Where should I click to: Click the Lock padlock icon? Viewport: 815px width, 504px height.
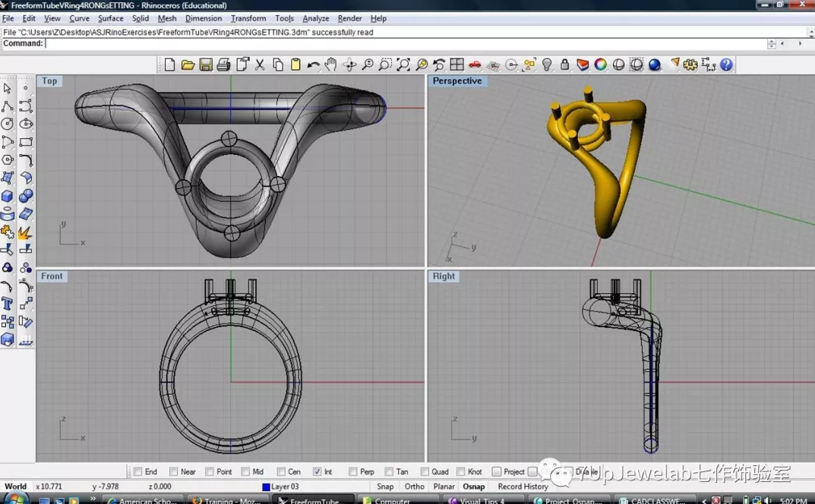(564, 65)
